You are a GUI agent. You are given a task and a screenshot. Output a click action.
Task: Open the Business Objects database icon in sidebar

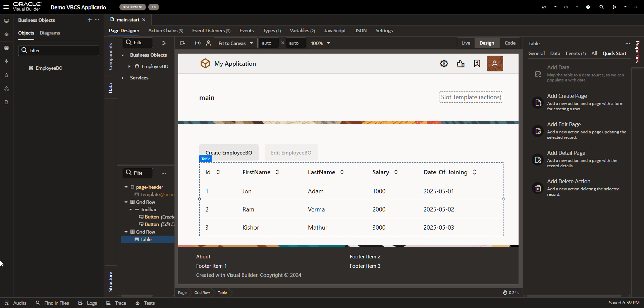point(6,48)
